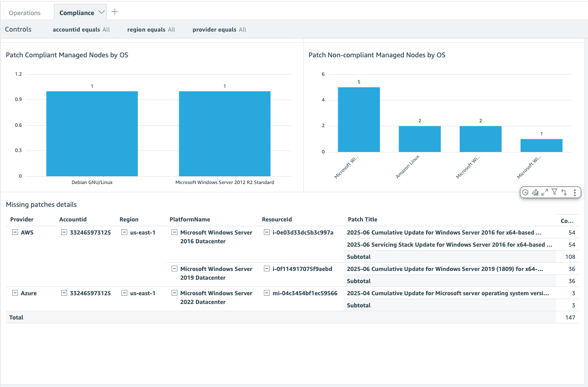Click the clock icon on the visual toolbar

point(525,192)
